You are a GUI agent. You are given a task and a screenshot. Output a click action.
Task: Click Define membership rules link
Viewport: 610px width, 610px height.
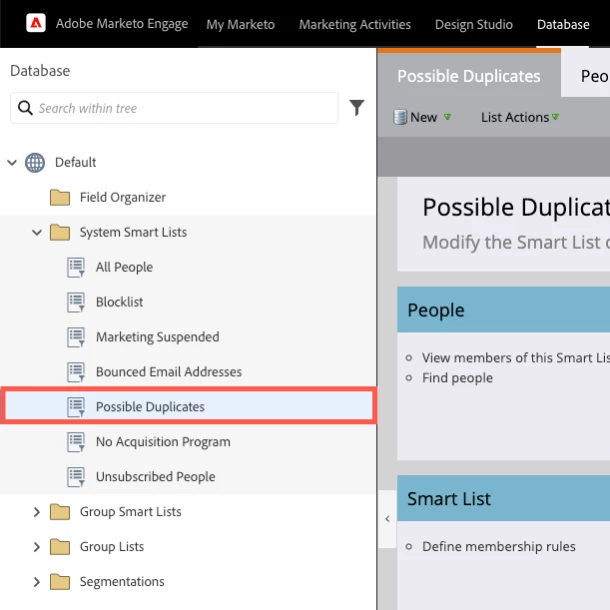click(x=499, y=547)
